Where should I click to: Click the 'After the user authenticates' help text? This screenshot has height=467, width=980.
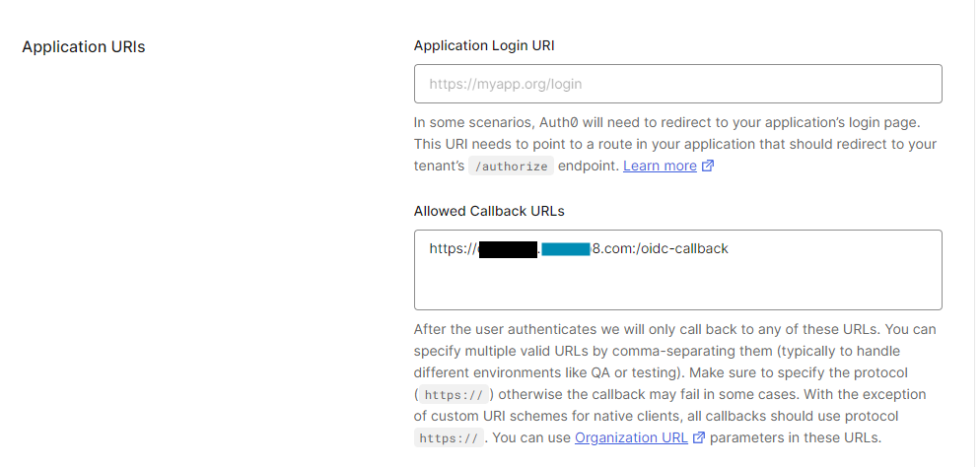[x=513, y=329]
